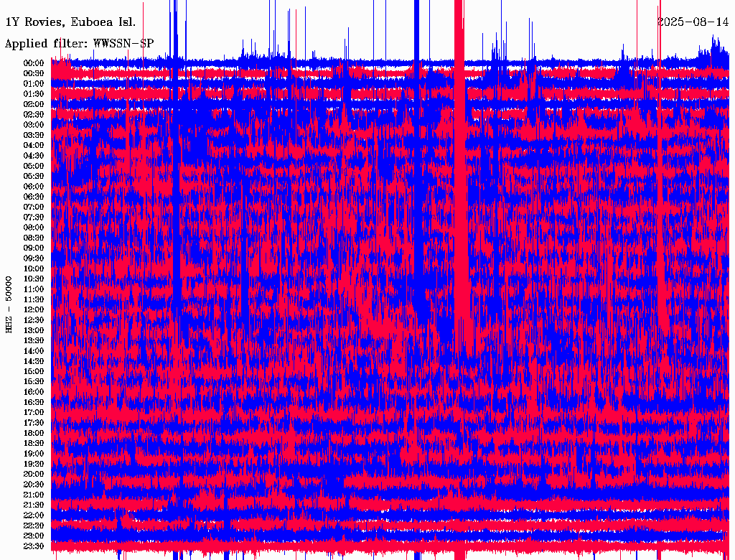
Task: Select the 06:00 time row label
Action: coord(34,187)
